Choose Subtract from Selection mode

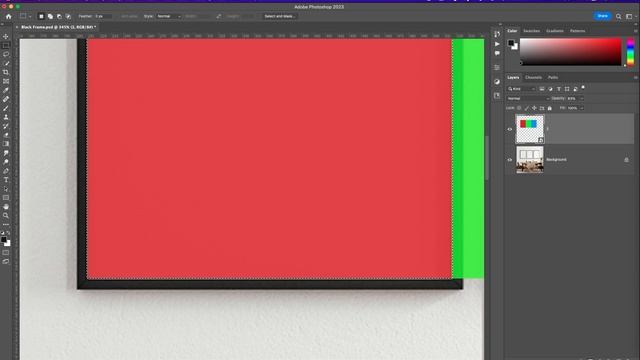[x=59, y=16]
